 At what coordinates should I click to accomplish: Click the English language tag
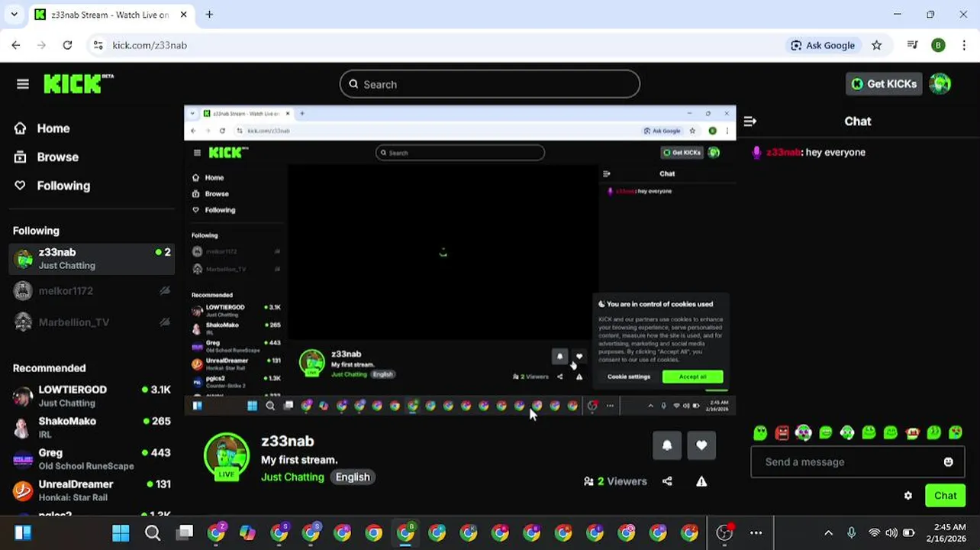(x=353, y=477)
